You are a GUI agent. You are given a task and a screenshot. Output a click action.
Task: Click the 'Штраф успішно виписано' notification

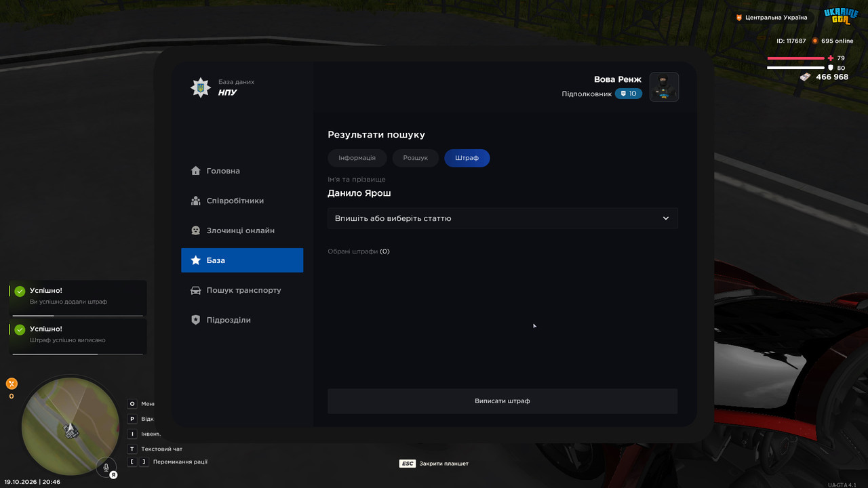[78, 337]
